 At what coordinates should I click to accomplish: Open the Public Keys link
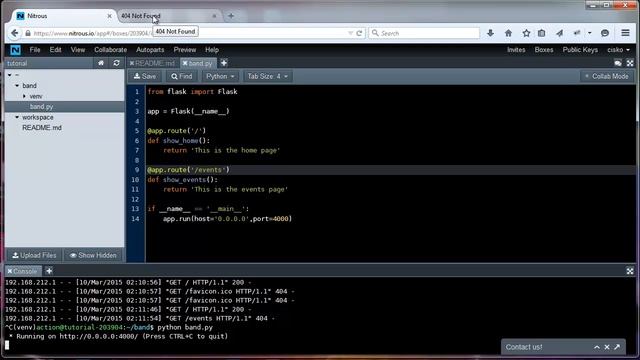(x=580, y=50)
